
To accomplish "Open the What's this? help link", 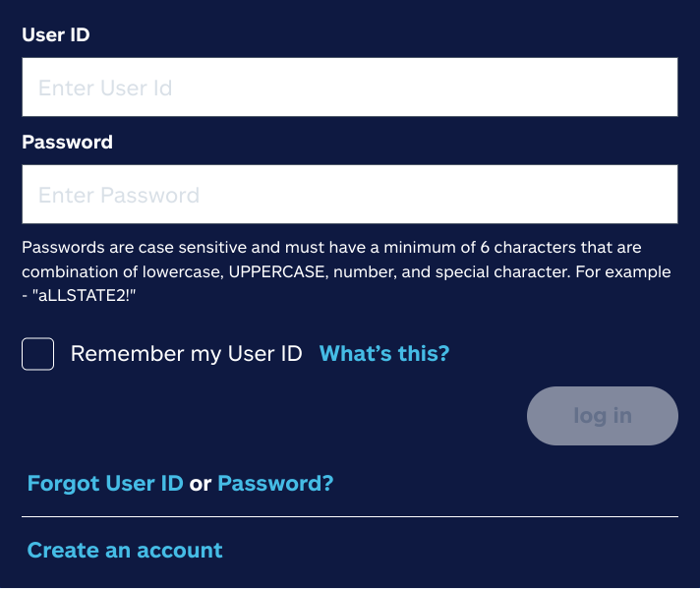I will coord(383,354).
